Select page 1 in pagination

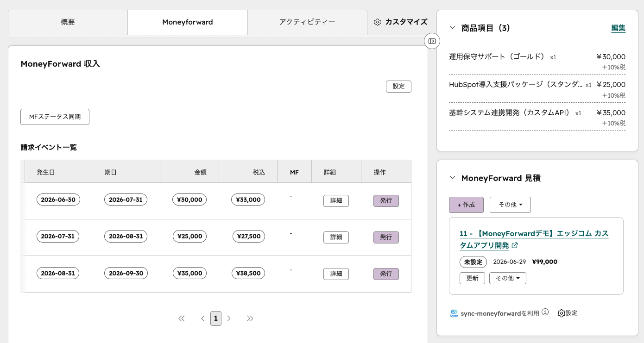coord(216,318)
